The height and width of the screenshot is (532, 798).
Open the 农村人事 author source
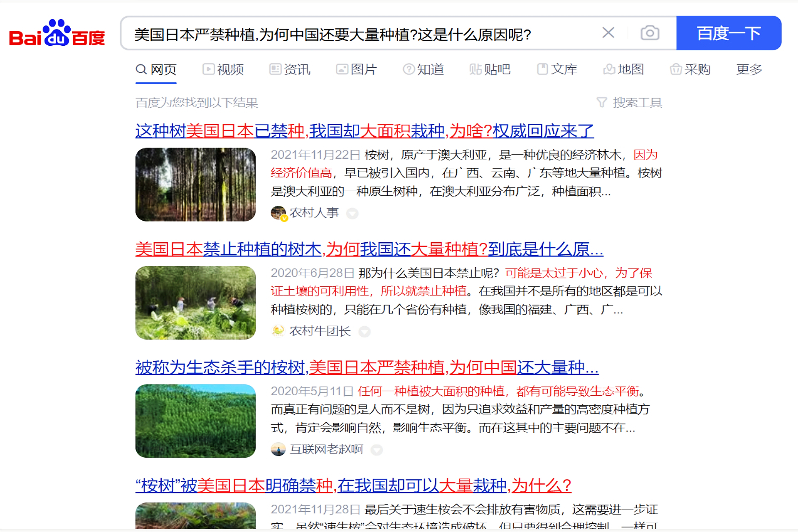314,213
